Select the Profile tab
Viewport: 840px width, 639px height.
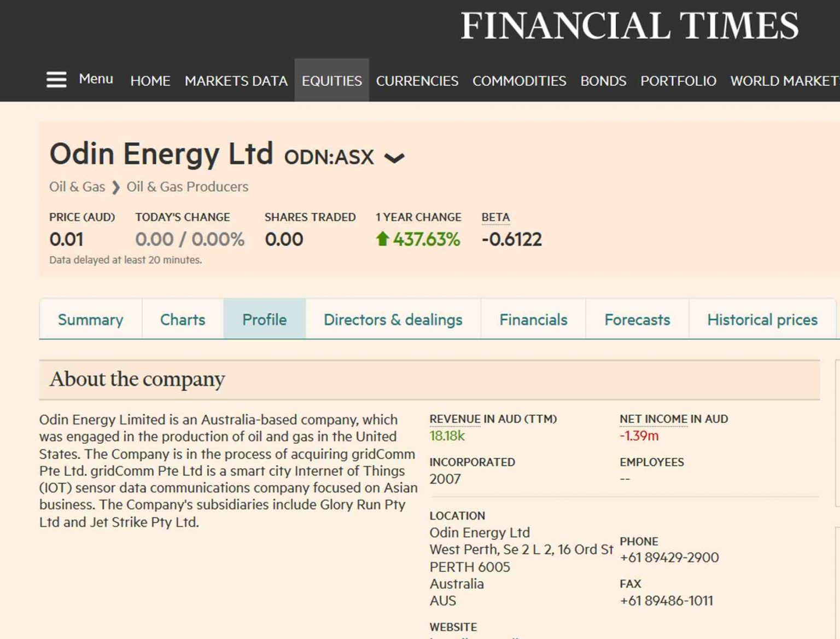tap(264, 319)
